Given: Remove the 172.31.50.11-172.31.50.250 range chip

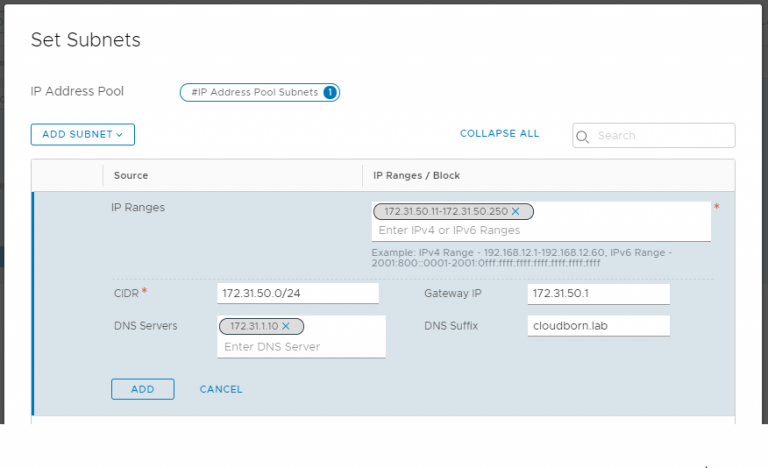Looking at the screenshot, I should click(516, 212).
